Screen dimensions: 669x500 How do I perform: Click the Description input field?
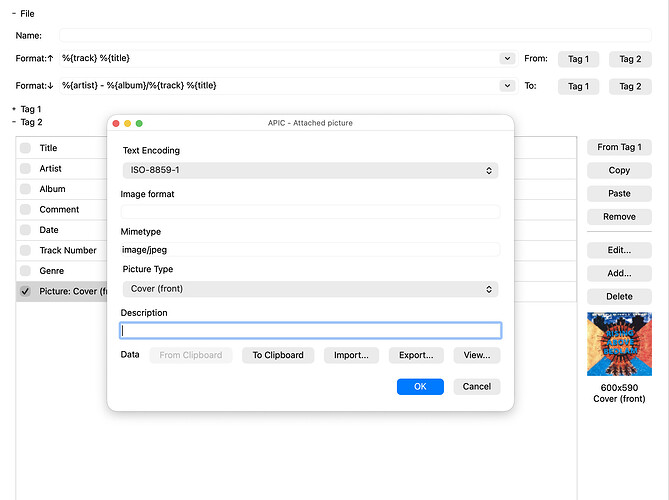tap(310, 331)
